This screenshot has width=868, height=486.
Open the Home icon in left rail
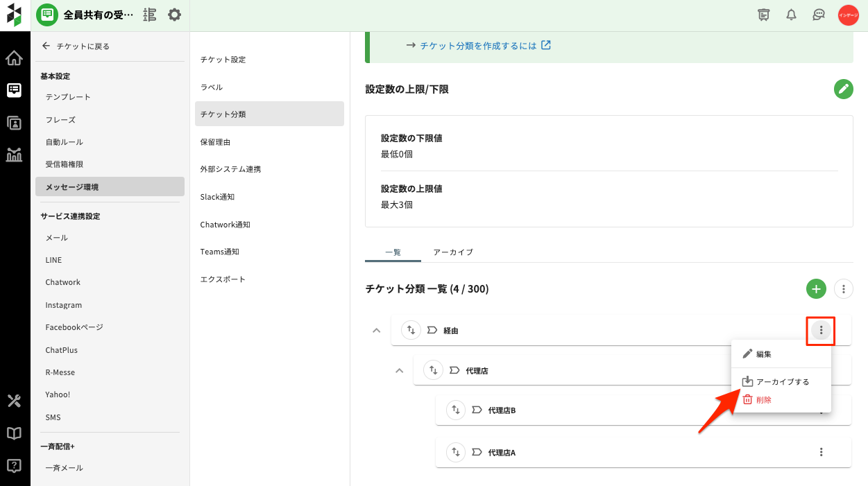pos(14,58)
